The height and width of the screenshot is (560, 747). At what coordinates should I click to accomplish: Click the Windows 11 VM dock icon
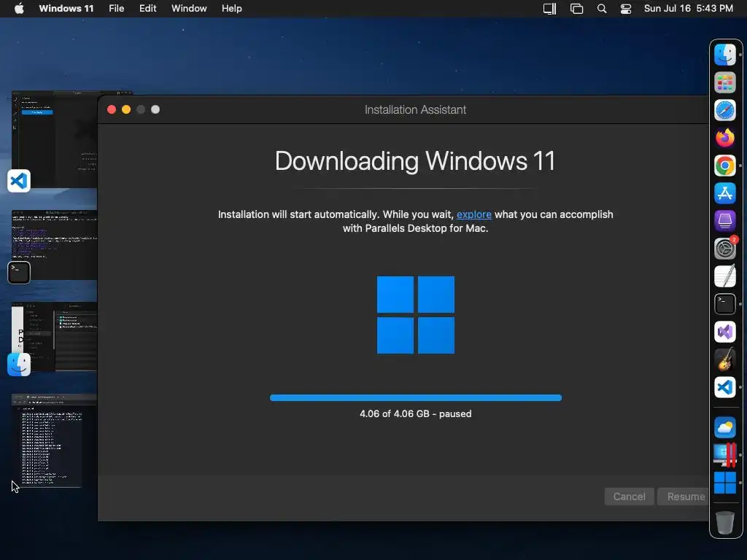[x=724, y=483]
